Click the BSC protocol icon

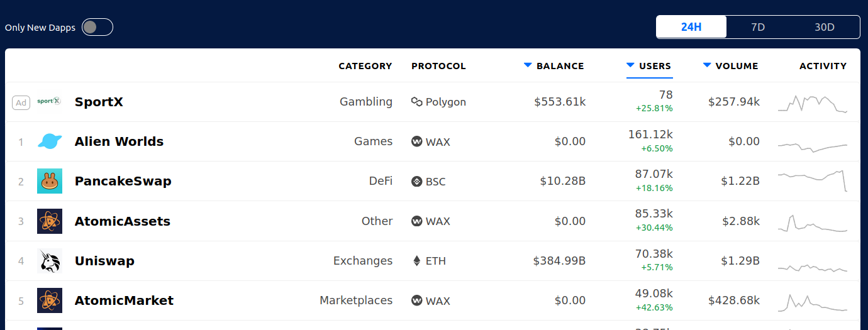[x=416, y=182]
